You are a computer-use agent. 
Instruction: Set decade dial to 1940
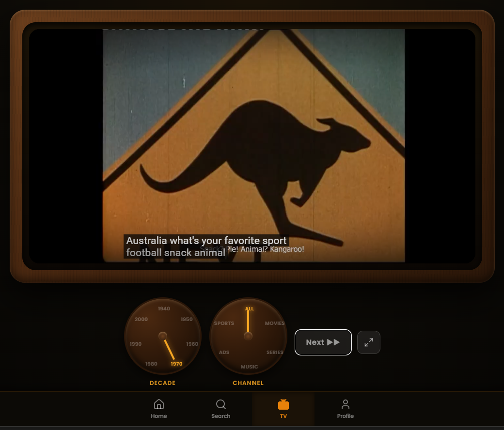click(x=164, y=308)
